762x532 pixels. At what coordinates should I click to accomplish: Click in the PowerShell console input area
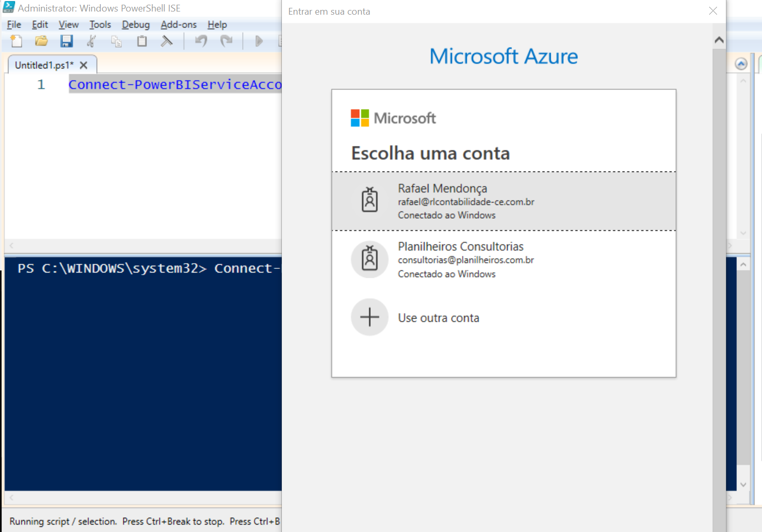pyautogui.click(x=141, y=366)
